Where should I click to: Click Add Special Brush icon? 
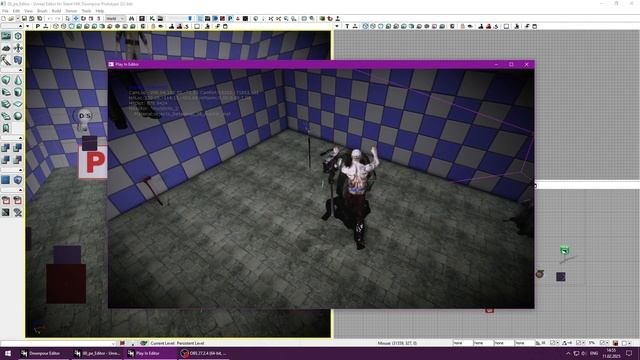6,180
